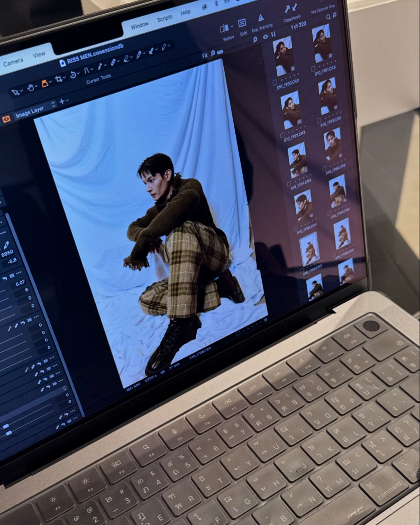
Task: Expand the Pan tool dropdown arrow
Action: tap(36, 87)
